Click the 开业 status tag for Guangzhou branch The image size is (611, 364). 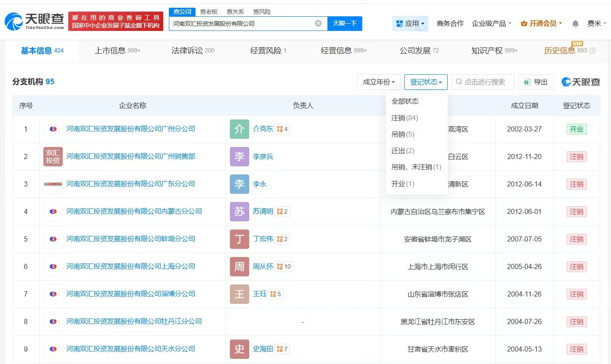click(x=576, y=129)
